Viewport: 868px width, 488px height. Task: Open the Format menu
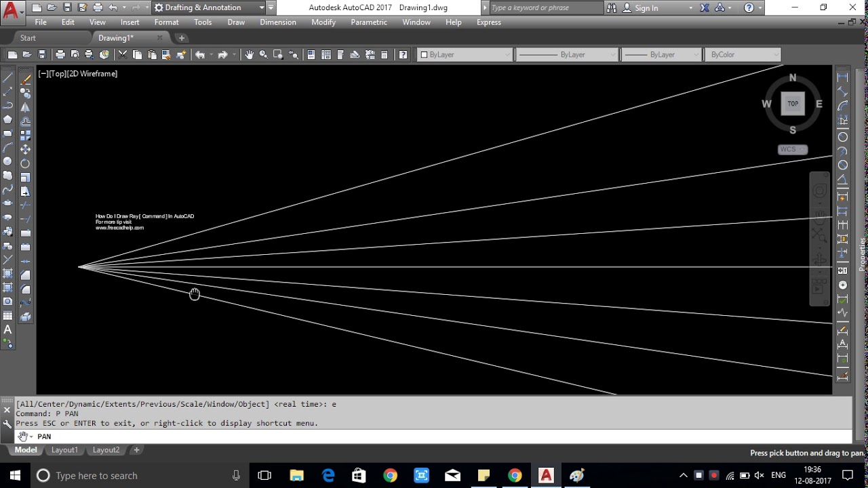coord(166,22)
